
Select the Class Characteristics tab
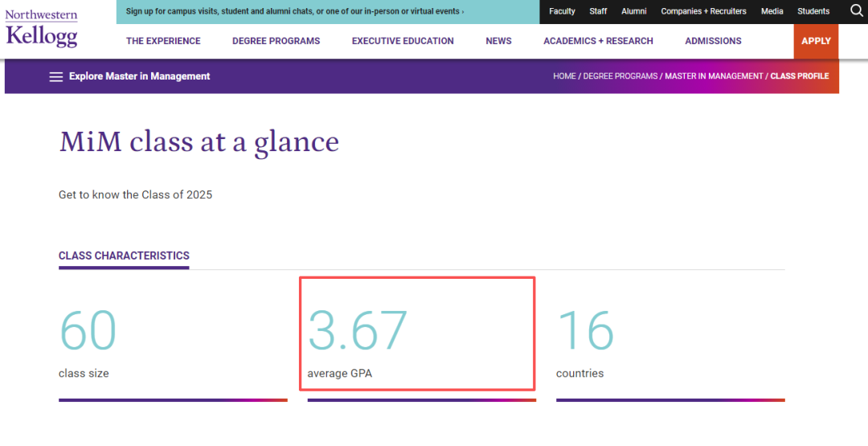pos(124,256)
